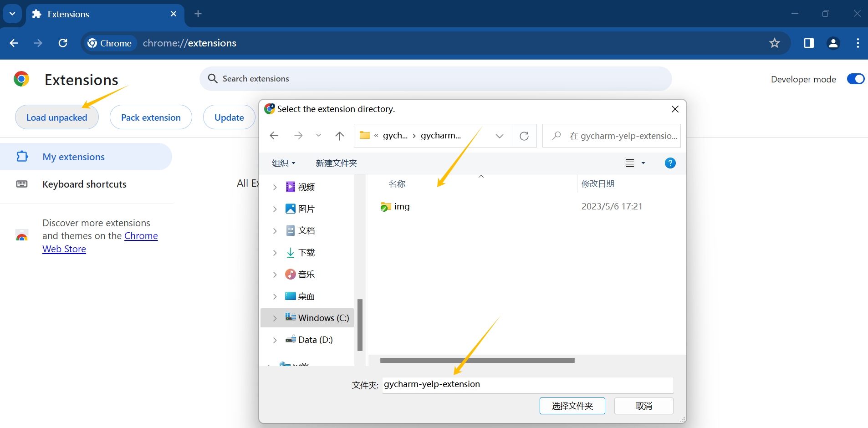Image resolution: width=868 pixels, height=428 pixels.
Task: Click the 选择文件夹 button
Action: point(572,406)
